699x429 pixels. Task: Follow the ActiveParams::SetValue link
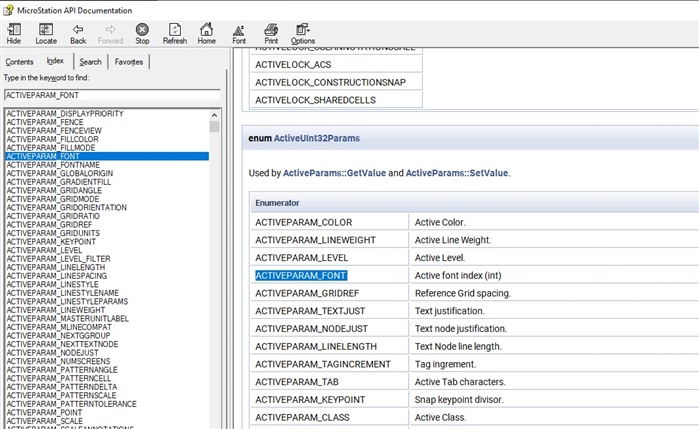tap(456, 173)
